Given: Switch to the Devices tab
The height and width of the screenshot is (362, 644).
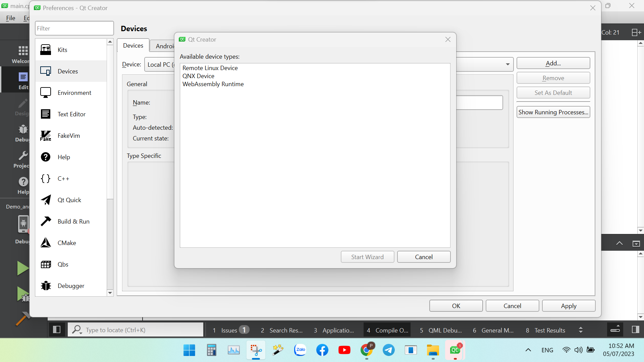Looking at the screenshot, I should [133, 46].
